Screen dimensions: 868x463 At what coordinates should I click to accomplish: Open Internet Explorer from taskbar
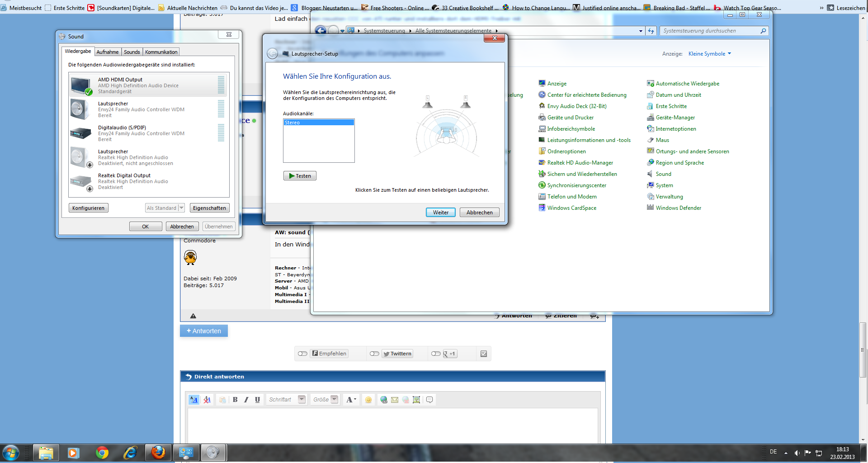(130, 453)
